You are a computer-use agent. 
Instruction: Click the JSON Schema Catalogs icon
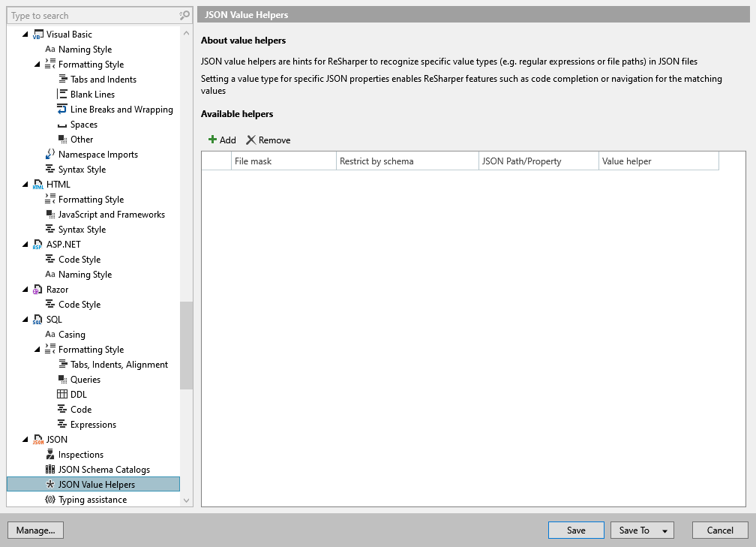(50, 470)
